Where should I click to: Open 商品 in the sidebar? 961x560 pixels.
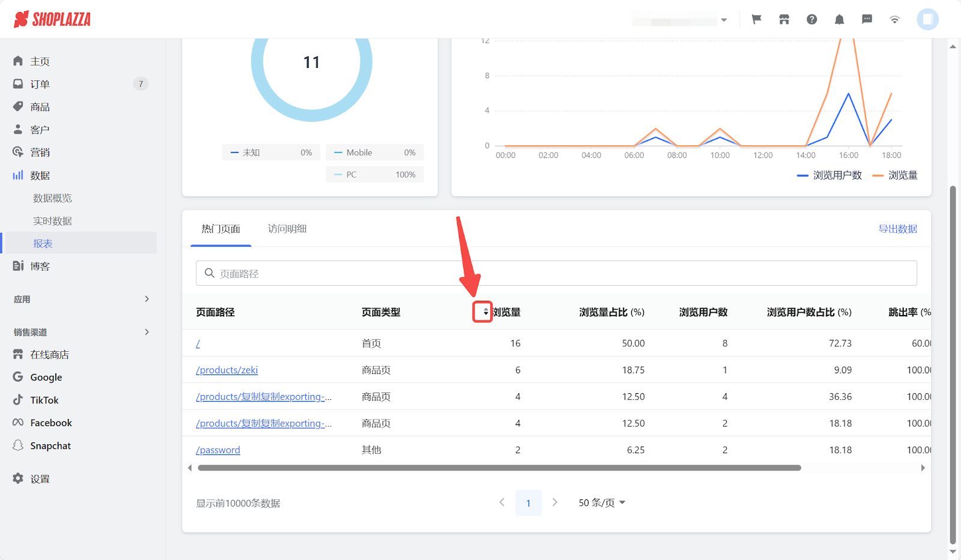click(40, 107)
